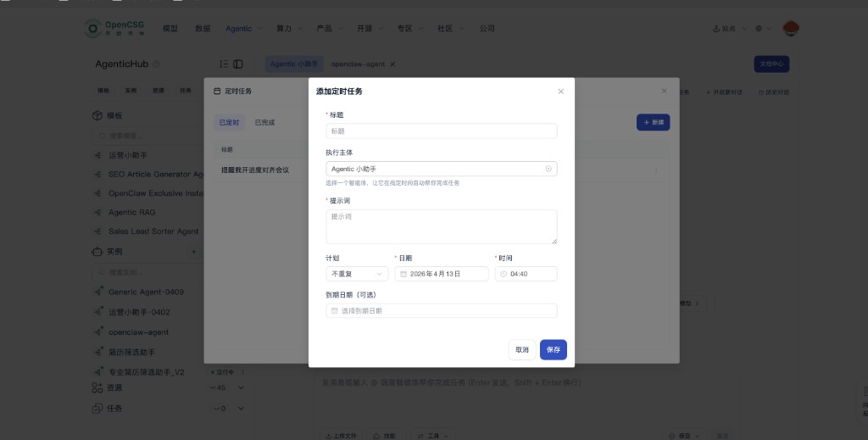Close the openclaw-agent tab
Screen dimensions: 868x440
[392, 64]
